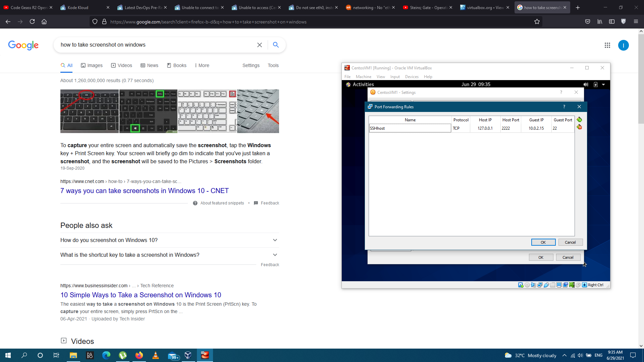The width and height of the screenshot is (644, 362).
Task: Open VirtualBox Manager cube icon in taskbar
Action: [188, 355]
